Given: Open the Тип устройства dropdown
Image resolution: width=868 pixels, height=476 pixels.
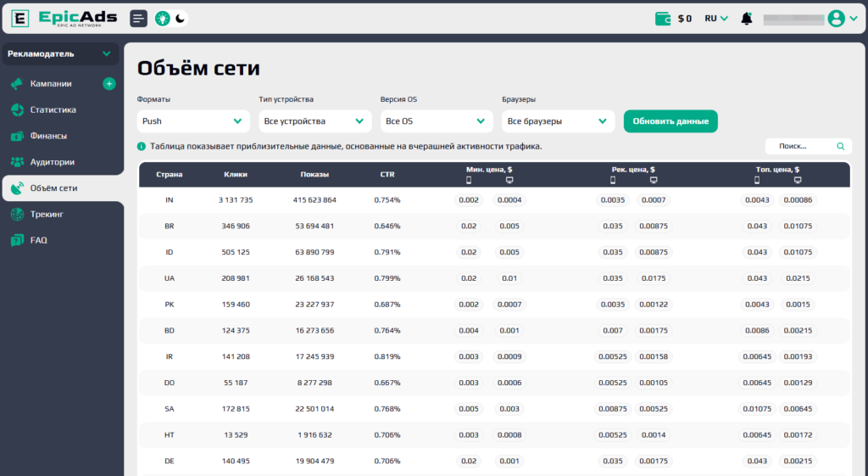Looking at the screenshot, I should click(315, 120).
